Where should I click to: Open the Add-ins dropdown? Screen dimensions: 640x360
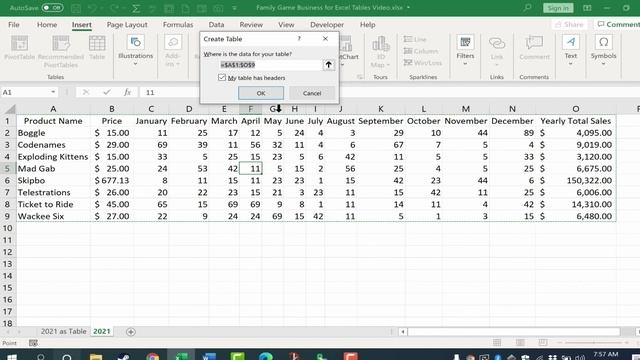pos(173,51)
